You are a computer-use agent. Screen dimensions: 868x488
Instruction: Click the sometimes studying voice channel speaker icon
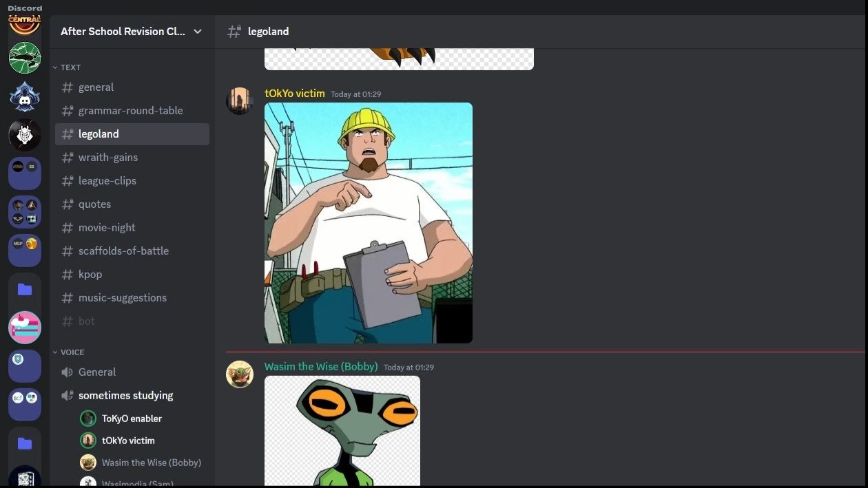67,395
